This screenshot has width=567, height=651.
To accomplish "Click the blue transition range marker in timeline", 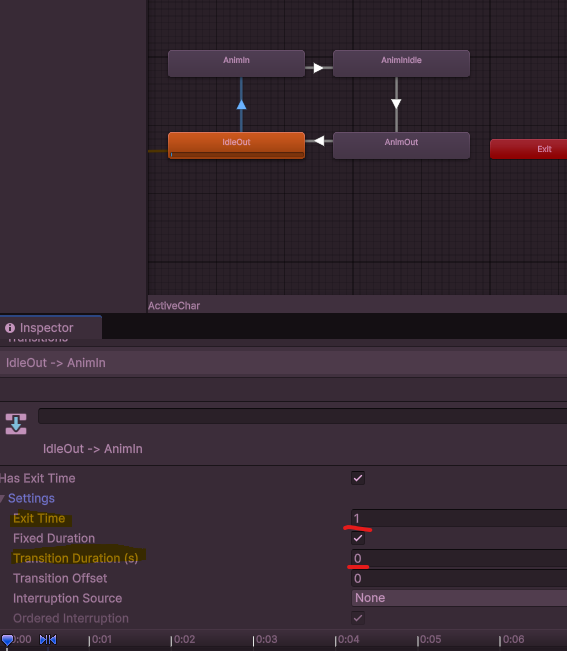I will (x=48, y=639).
